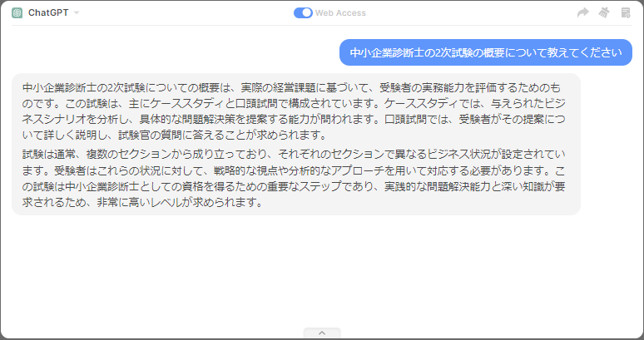644x340 pixels.
Task: Click the ChatGPT model name in header
Action: click(48, 12)
